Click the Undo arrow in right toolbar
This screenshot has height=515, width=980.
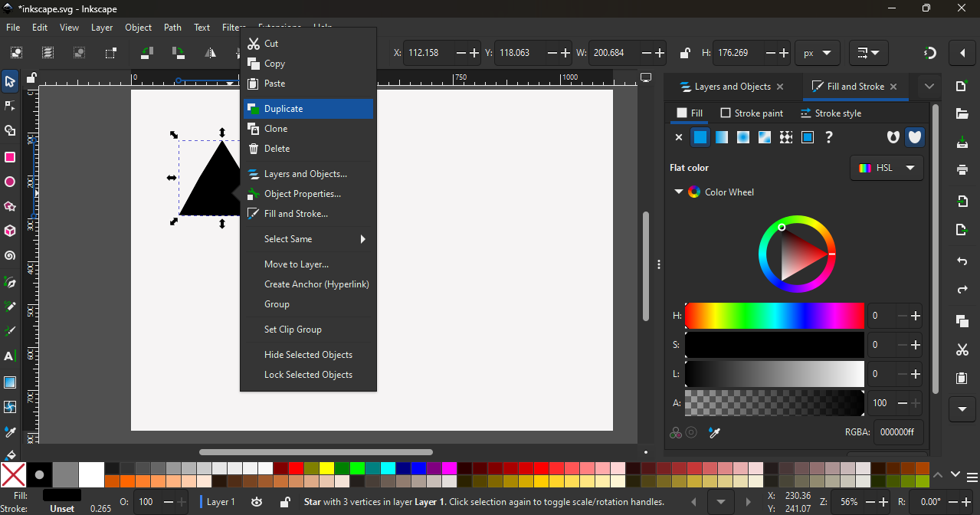(x=962, y=262)
